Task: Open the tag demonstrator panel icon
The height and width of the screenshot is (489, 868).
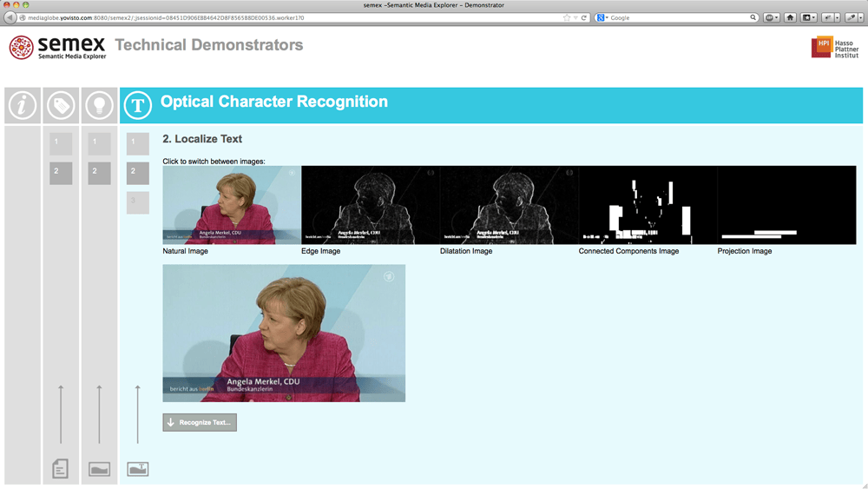Action: point(61,106)
